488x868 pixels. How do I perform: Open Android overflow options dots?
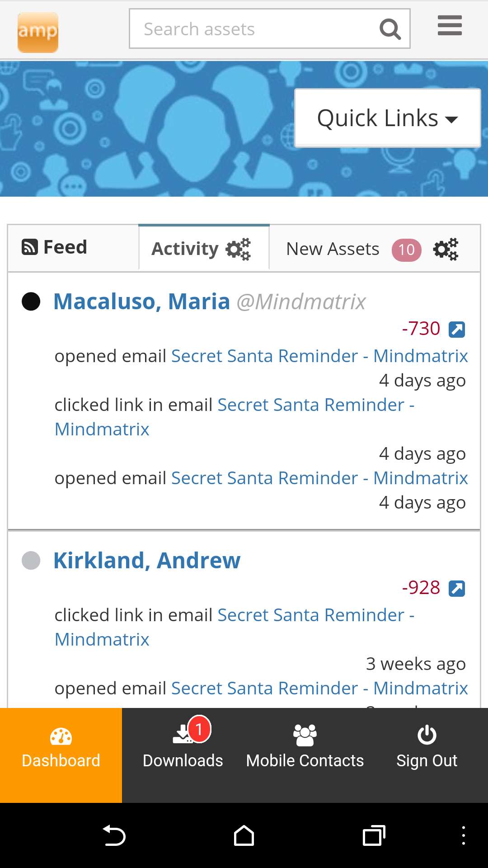click(x=463, y=835)
